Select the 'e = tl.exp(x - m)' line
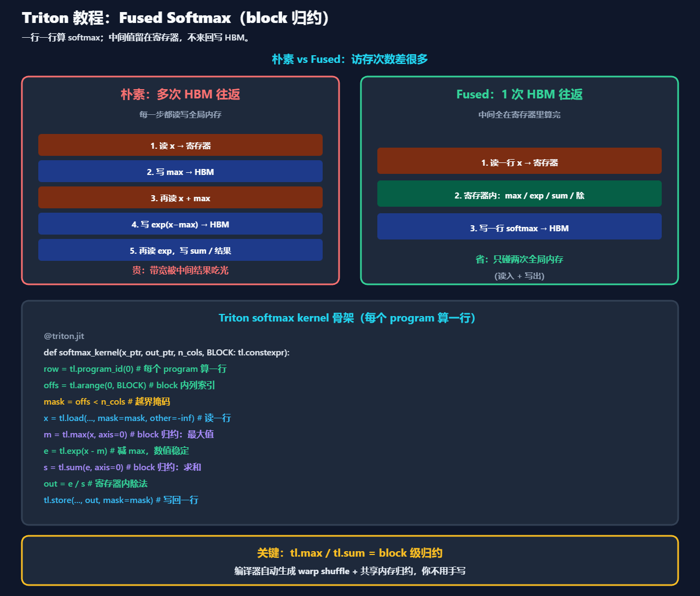700x596 pixels. [x=116, y=451]
